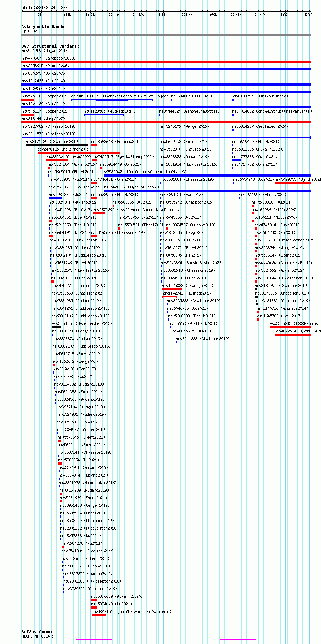321x644 pixels.
Task: Select nsv1128585 (Alsmadi2014) label
Action: 110,111
